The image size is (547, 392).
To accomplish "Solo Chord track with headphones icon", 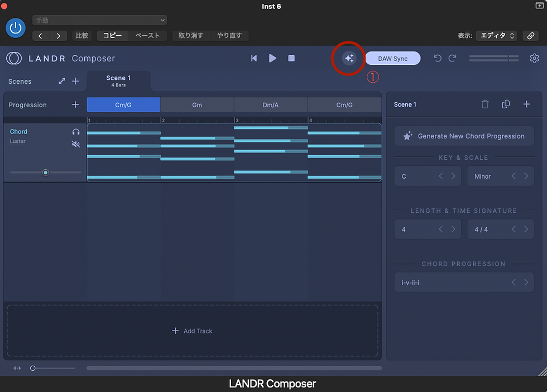I will [76, 132].
